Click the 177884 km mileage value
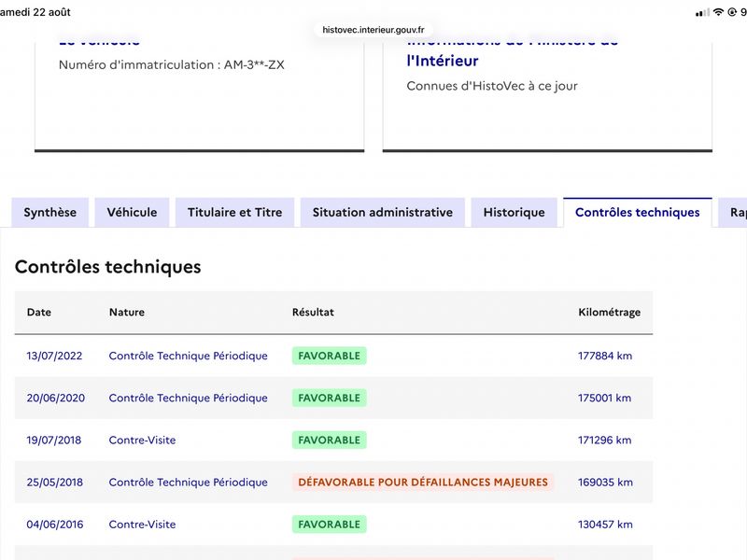This screenshot has height=560, width=747. tap(605, 356)
